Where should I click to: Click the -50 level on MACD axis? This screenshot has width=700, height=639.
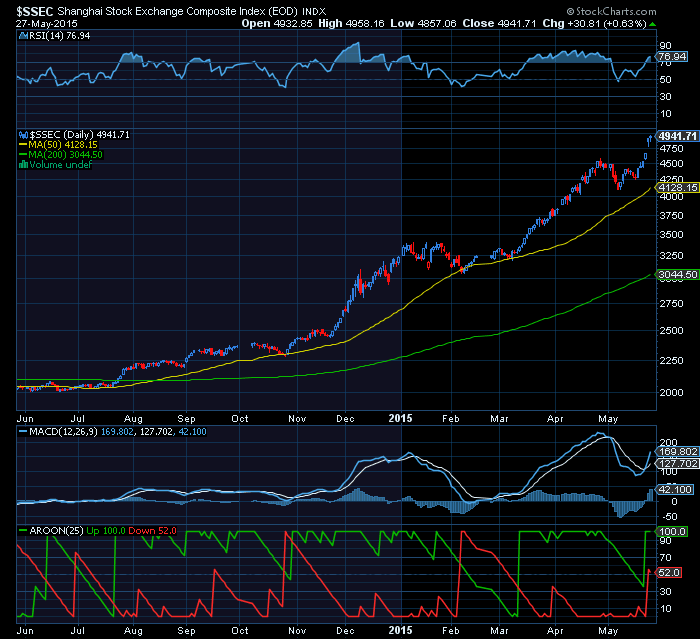[x=668, y=517]
